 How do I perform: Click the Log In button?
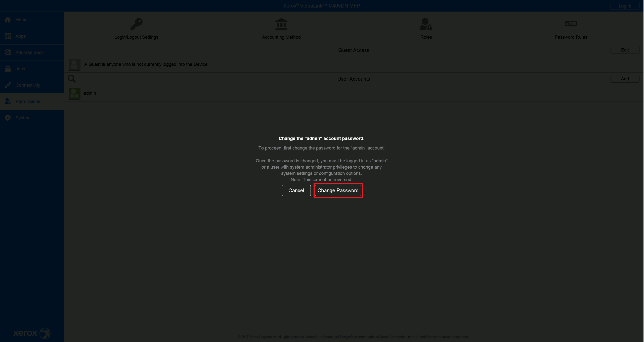coord(625,6)
